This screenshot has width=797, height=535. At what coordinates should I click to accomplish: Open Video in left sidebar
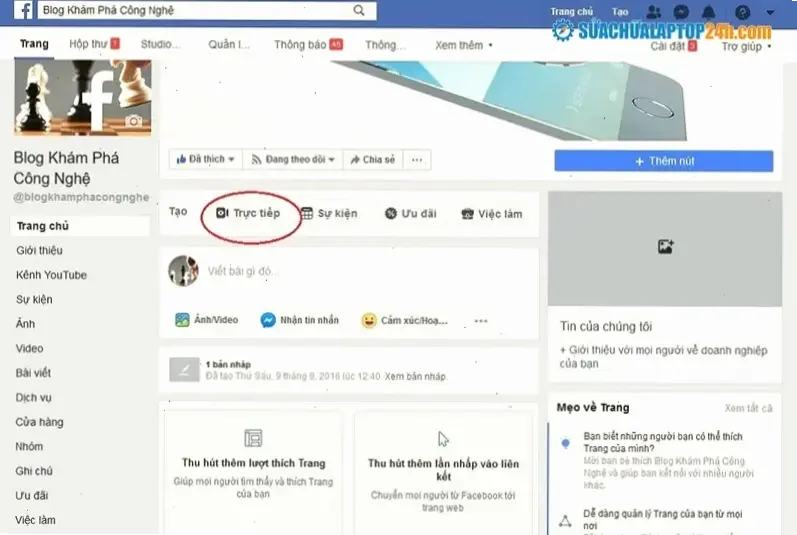[x=29, y=348]
